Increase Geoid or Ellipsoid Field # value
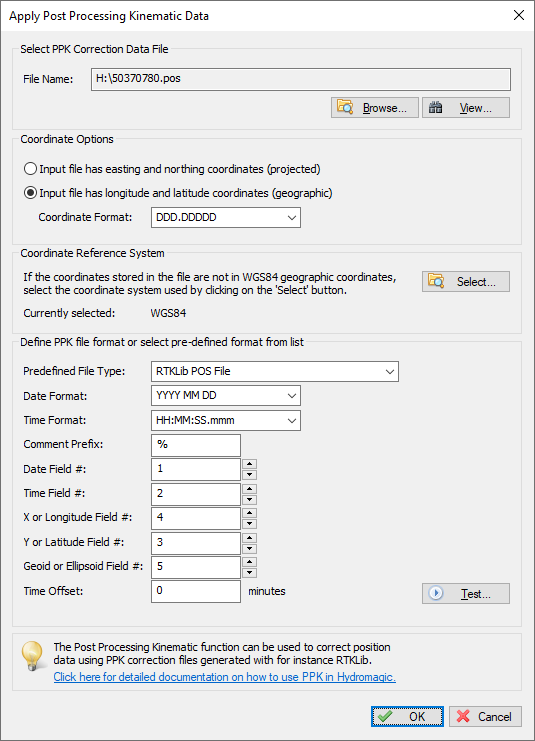This screenshot has height=741, width=535. pyautogui.click(x=250, y=561)
